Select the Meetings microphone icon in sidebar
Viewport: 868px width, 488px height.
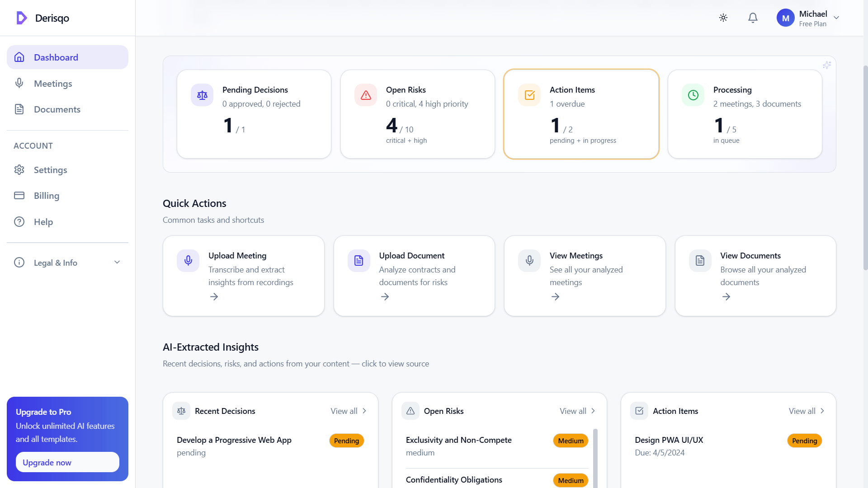pyautogui.click(x=19, y=83)
